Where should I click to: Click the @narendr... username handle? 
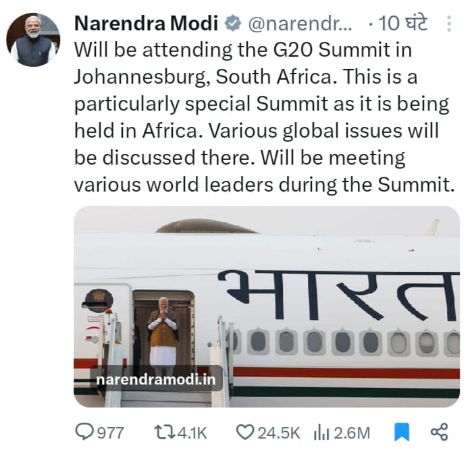pyautogui.click(x=300, y=24)
